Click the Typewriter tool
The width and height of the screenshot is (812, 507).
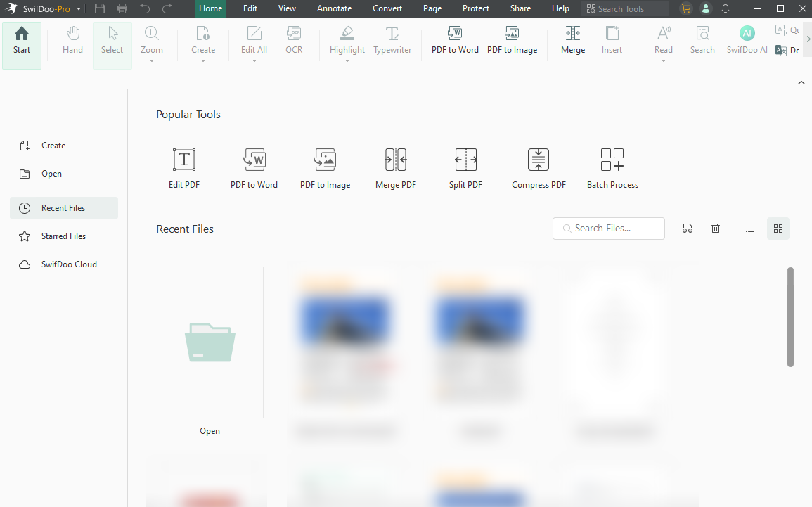click(x=392, y=40)
